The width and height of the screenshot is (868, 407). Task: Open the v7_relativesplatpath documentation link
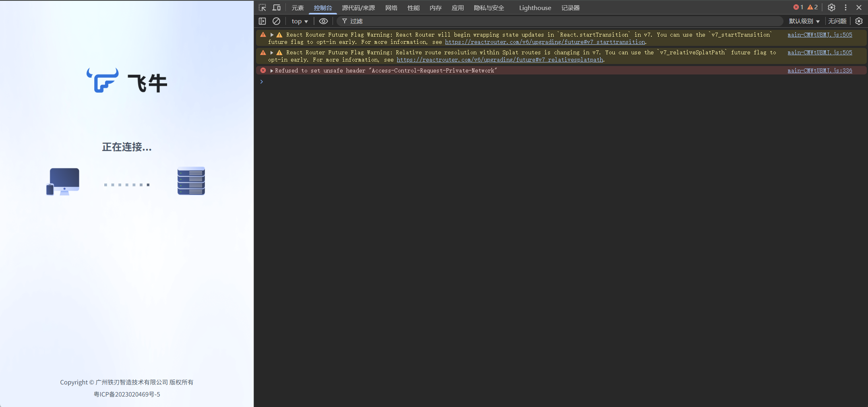(500, 60)
